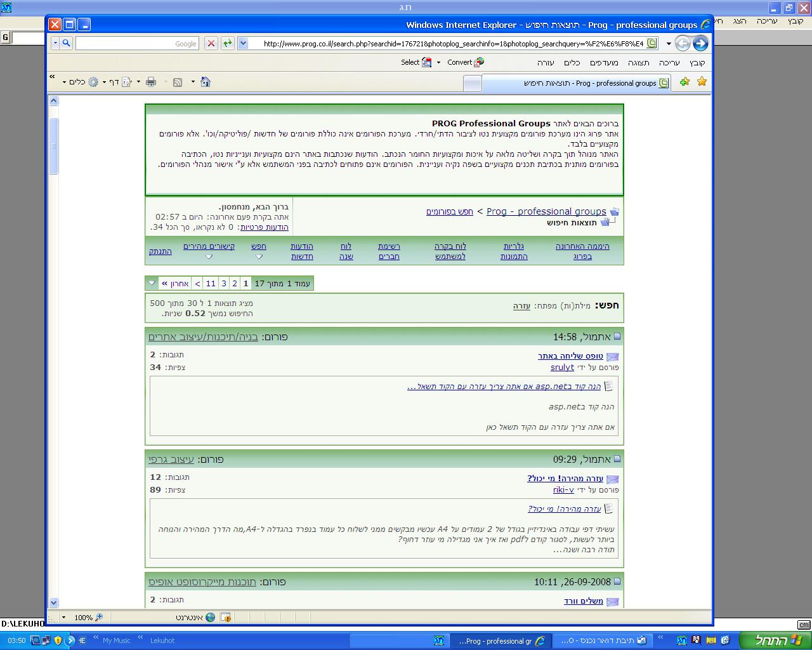Go to the Home page icon
The image size is (812, 650).
pos(206,82)
